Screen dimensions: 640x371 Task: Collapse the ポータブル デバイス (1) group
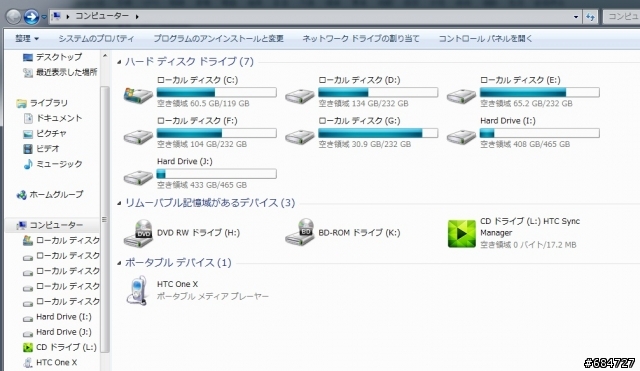point(119,263)
